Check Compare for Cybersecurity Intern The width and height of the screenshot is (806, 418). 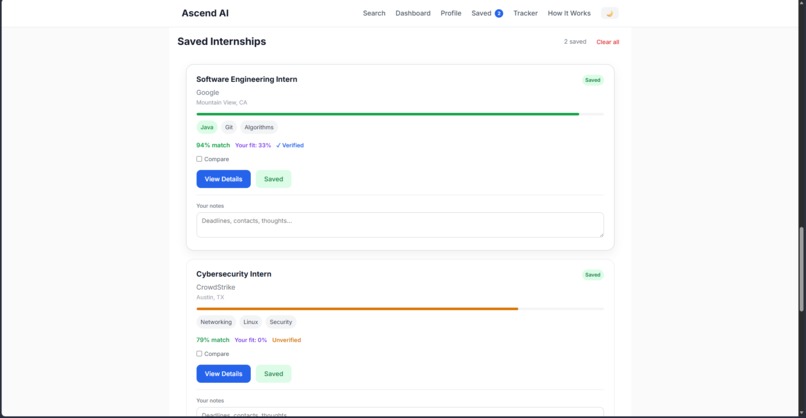pyautogui.click(x=199, y=354)
